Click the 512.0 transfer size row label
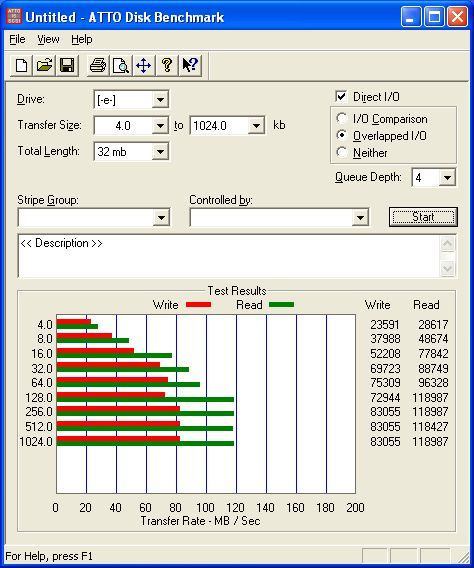Image resolution: width=474 pixels, height=568 pixels. (39, 426)
